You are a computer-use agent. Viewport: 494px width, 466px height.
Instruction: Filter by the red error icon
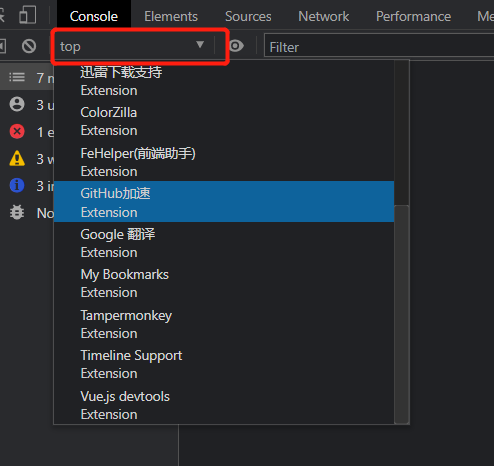(17, 131)
